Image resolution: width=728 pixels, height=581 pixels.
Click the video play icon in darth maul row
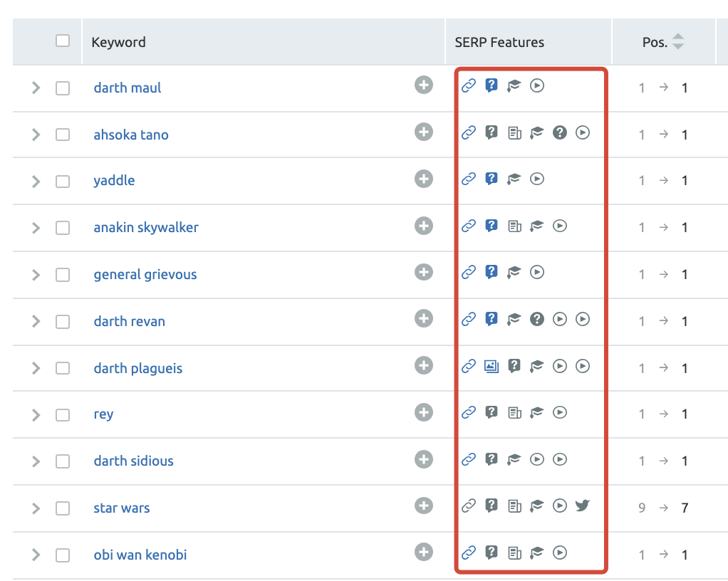pyautogui.click(x=536, y=85)
